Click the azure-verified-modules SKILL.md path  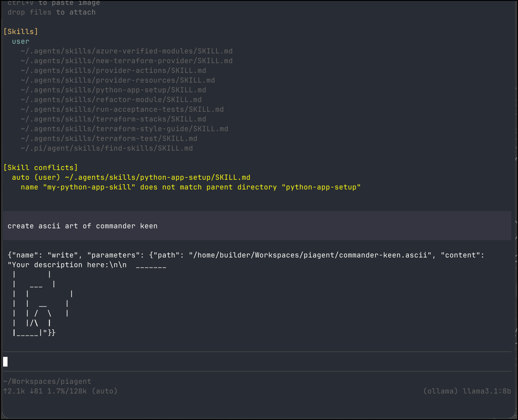pyautogui.click(x=126, y=51)
